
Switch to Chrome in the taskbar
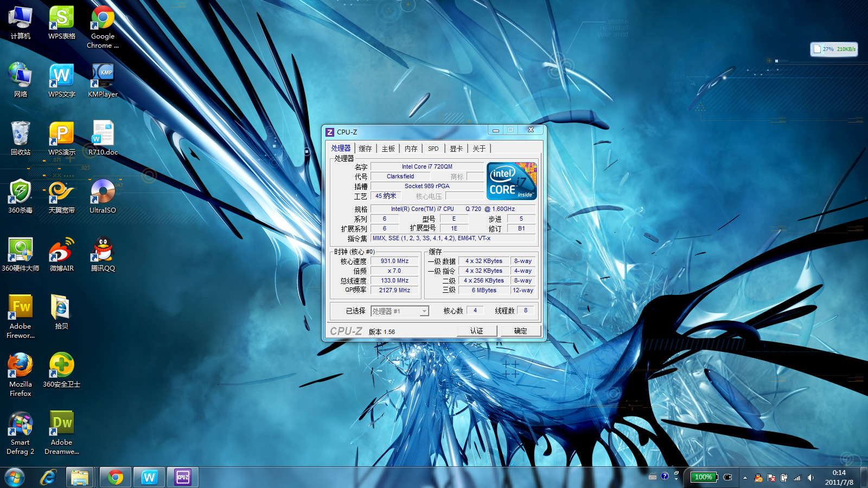[115, 477]
